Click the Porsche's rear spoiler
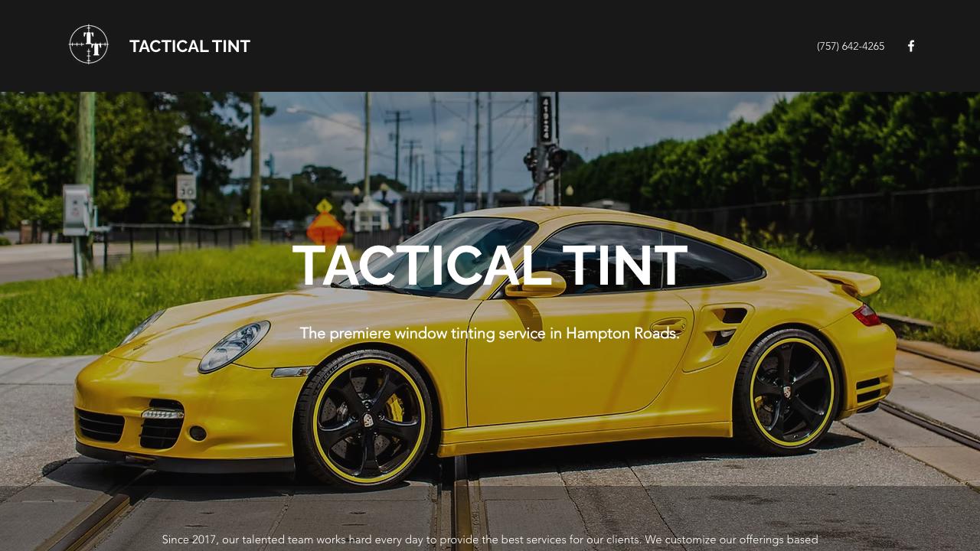Image resolution: width=980 pixels, height=551 pixels. 846,281
